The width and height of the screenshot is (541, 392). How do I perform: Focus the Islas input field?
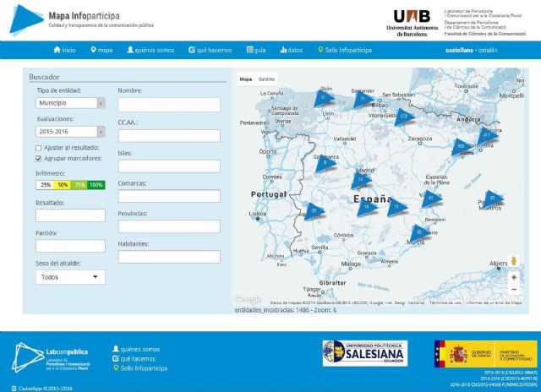coord(169,166)
